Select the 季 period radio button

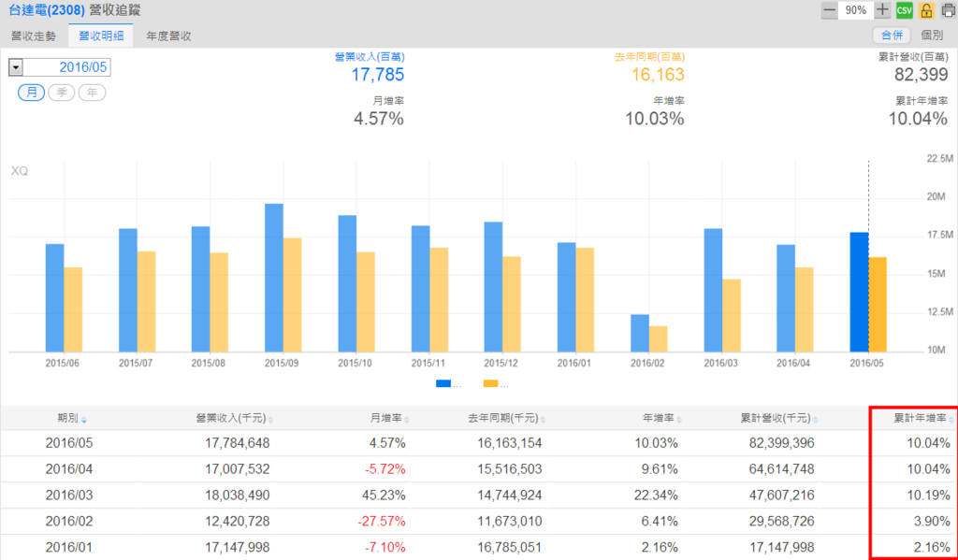pyautogui.click(x=61, y=93)
